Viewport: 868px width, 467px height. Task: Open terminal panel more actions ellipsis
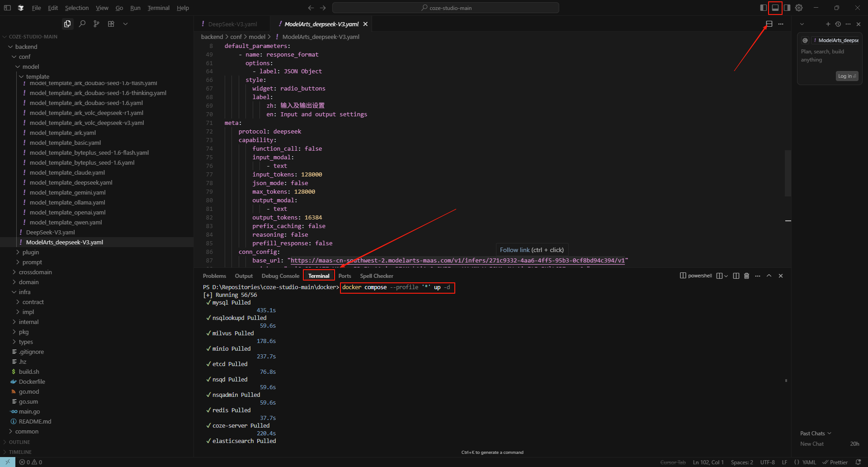pyautogui.click(x=758, y=276)
